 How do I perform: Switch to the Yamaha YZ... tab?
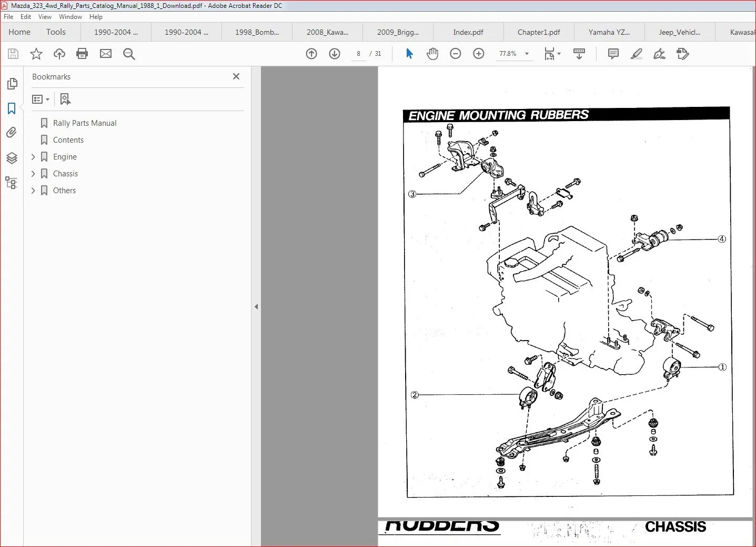(609, 32)
